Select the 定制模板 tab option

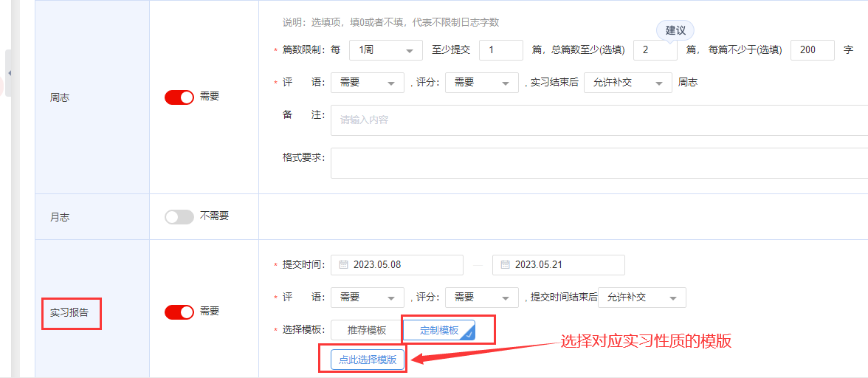coord(439,330)
